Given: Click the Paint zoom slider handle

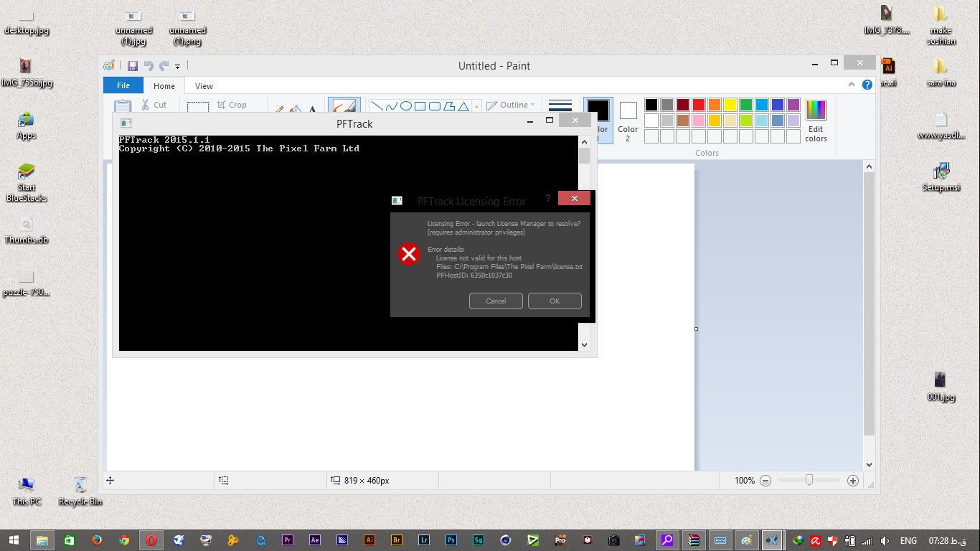Looking at the screenshot, I should [x=809, y=480].
